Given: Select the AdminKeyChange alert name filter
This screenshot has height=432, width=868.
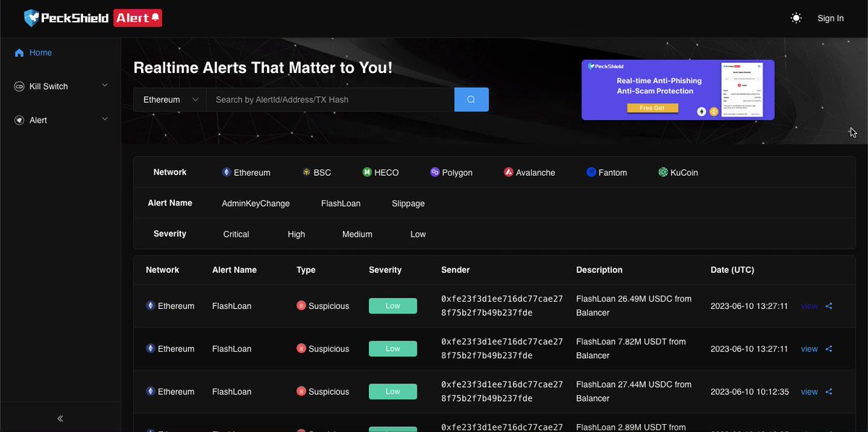Looking at the screenshot, I should pyautogui.click(x=256, y=204).
